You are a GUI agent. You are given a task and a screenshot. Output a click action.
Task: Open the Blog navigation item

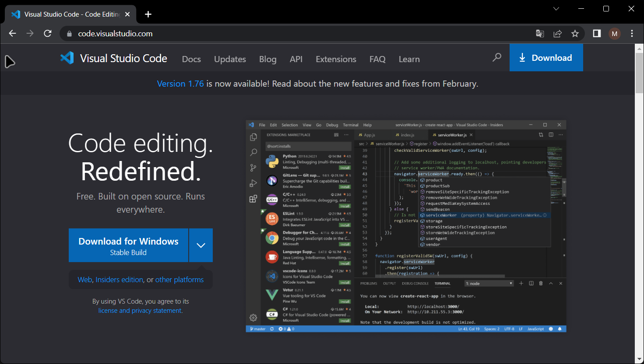pyautogui.click(x=267, y=59)
